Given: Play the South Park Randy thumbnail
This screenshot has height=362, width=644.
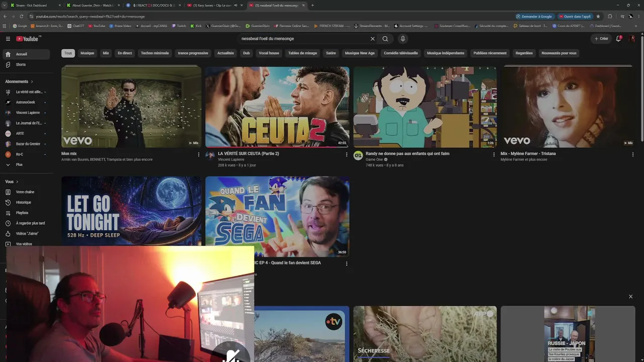Looking at the screenshot, I should (425, 107).
